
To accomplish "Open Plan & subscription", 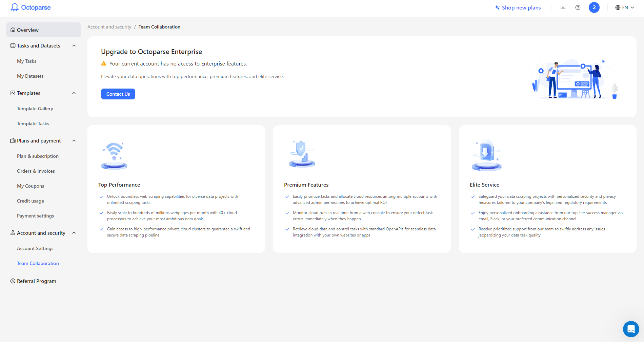I will click(x=38, y=156).
